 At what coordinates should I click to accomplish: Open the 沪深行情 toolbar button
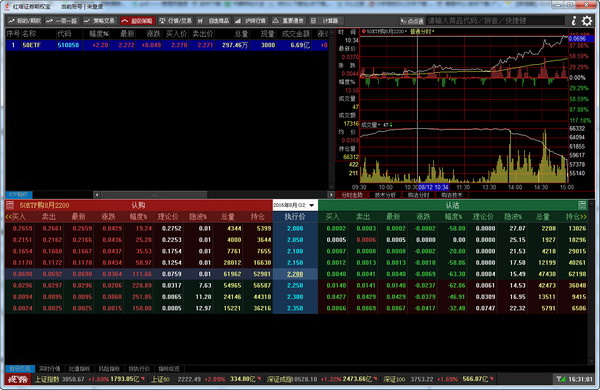pos(251,21)
